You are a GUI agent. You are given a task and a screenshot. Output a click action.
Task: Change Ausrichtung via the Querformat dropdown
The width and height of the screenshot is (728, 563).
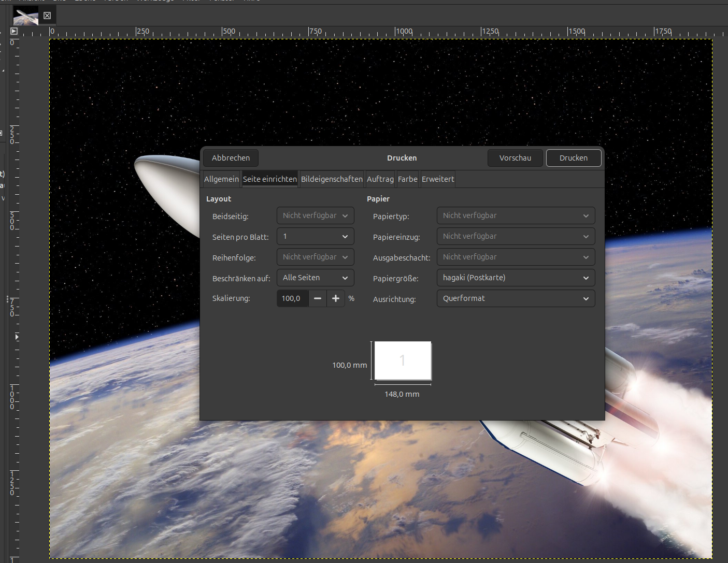coord(516,298)
